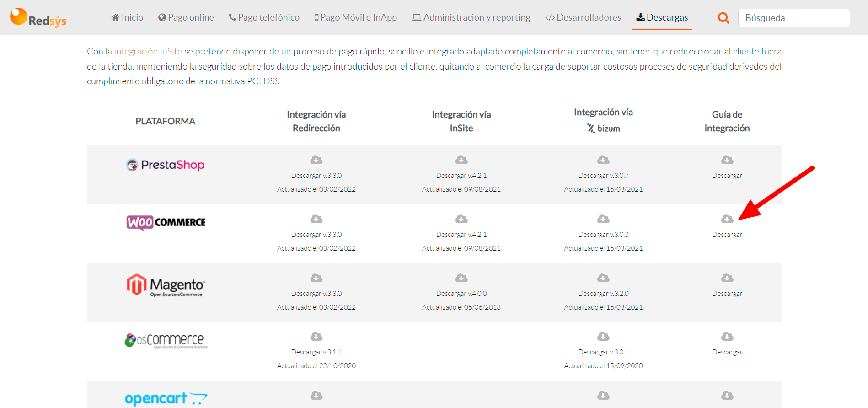The image size is (868, 408).
Task: Click the bizum logo column header
Action: tap(603, 129)
